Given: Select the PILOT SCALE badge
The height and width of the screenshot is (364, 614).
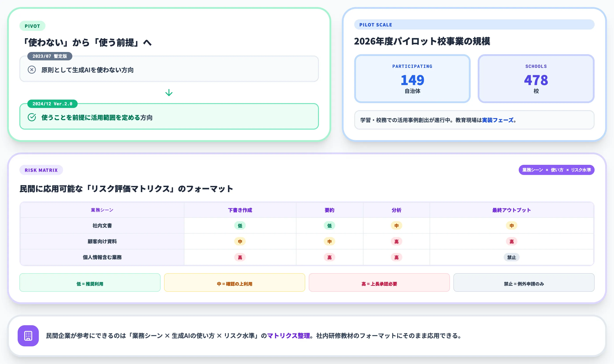Looking at the screenshot, I should 474,24.
